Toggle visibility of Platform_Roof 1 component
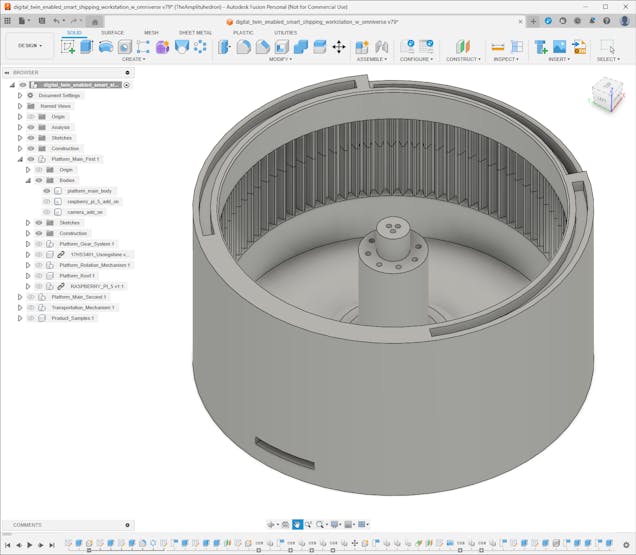The image size is (636, 555). [x=39, y=276]
